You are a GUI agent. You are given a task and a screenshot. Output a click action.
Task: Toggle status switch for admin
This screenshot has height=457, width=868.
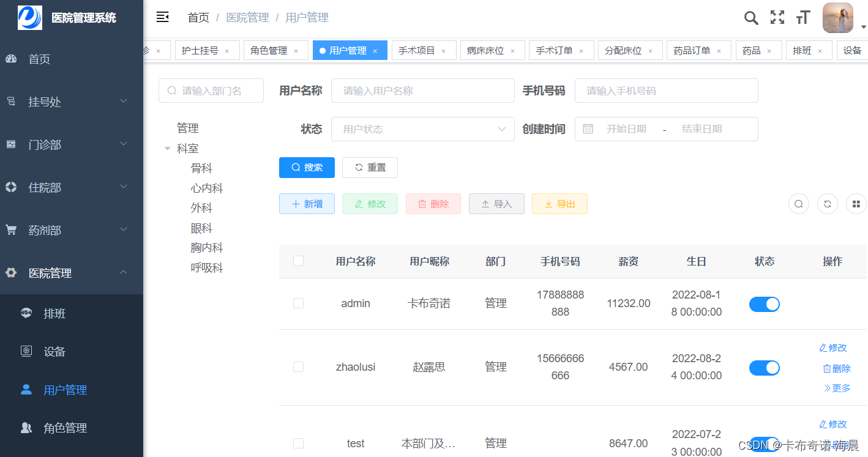coord(765,304)
